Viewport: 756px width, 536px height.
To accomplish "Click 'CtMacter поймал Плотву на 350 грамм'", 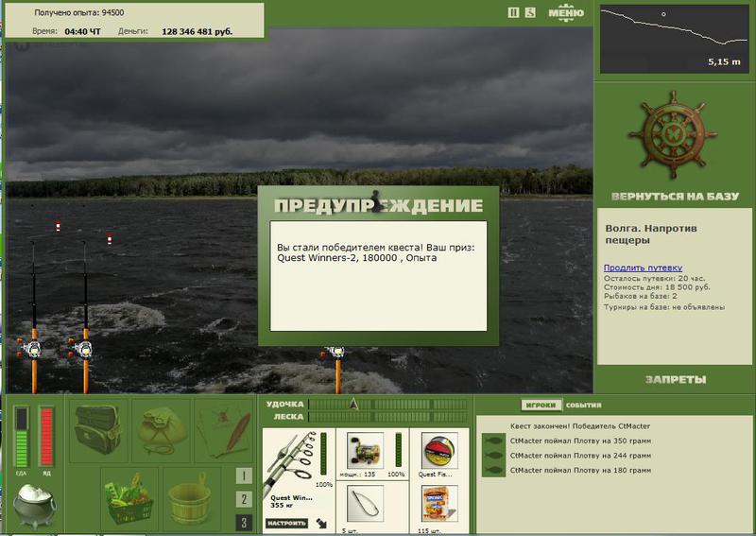I will click(x=580, y=441).
